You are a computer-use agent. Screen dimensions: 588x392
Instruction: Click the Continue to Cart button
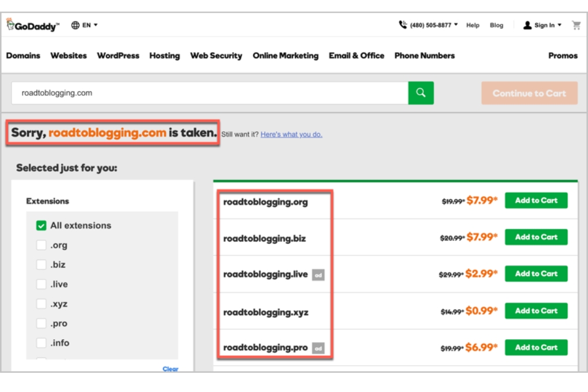(x=529, y=93)
